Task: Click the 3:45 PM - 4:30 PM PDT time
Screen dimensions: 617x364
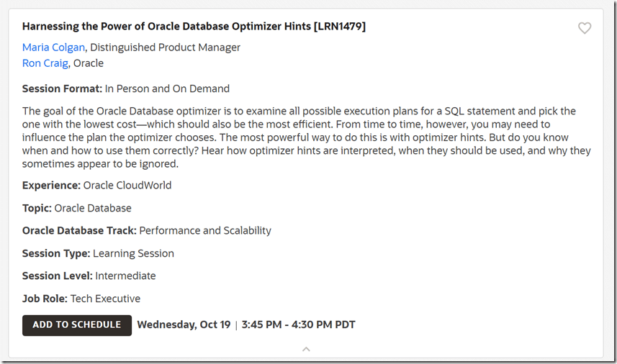Action: point(298,325)
